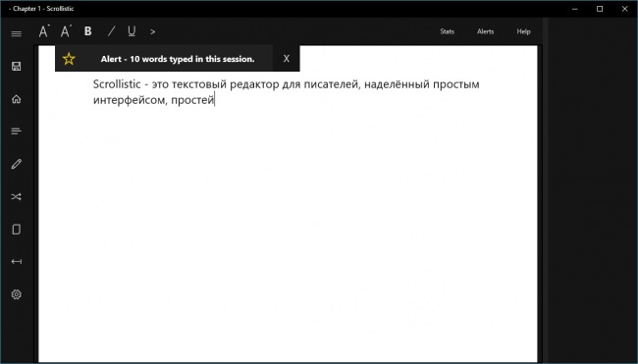Click the shuffle arrows icon in sidebar
The height and width of the screenshot is (364, 638).
17,197
